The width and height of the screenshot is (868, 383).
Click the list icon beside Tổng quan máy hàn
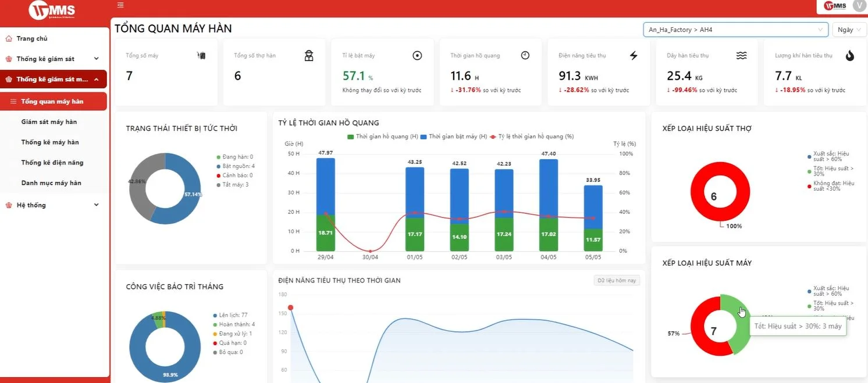(x=13, y=101)
